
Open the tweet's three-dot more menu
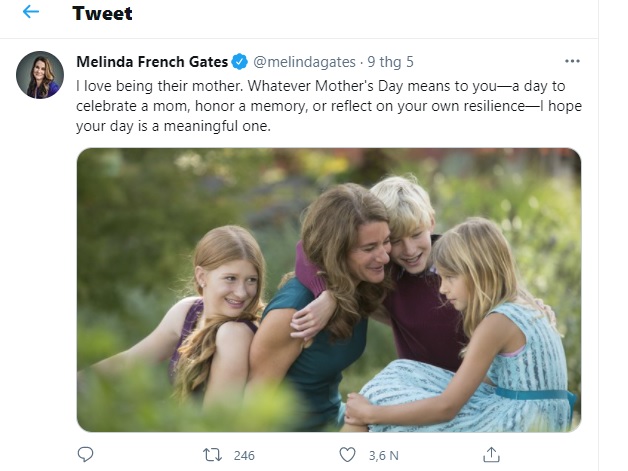coord(572,61)
